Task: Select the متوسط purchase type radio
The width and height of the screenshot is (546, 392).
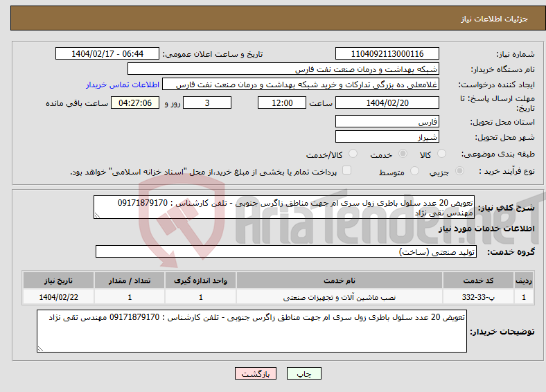Action: [414, 171]
